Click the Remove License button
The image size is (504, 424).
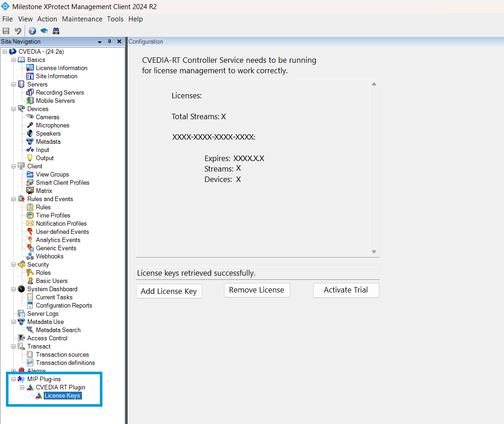(256, 290)
